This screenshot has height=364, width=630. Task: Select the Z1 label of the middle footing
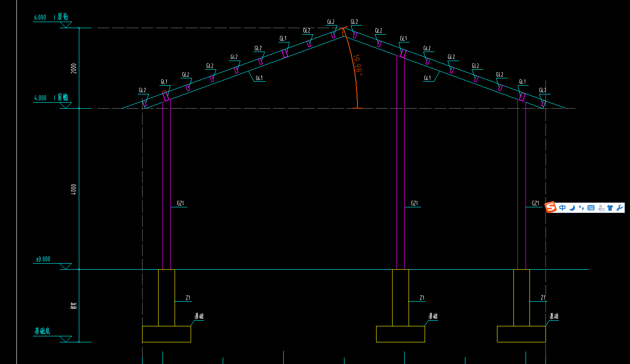[x=422, y=297]
